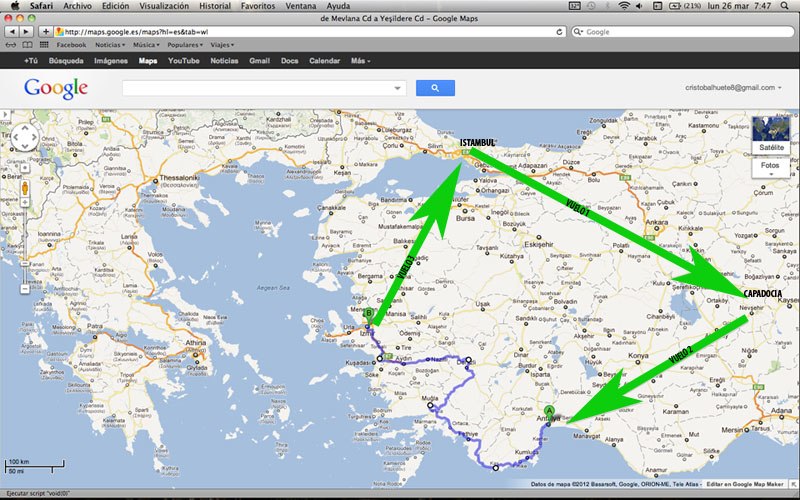
Task: Click the white route waypoint near Kuşadası
Action: tap(380, 359)
